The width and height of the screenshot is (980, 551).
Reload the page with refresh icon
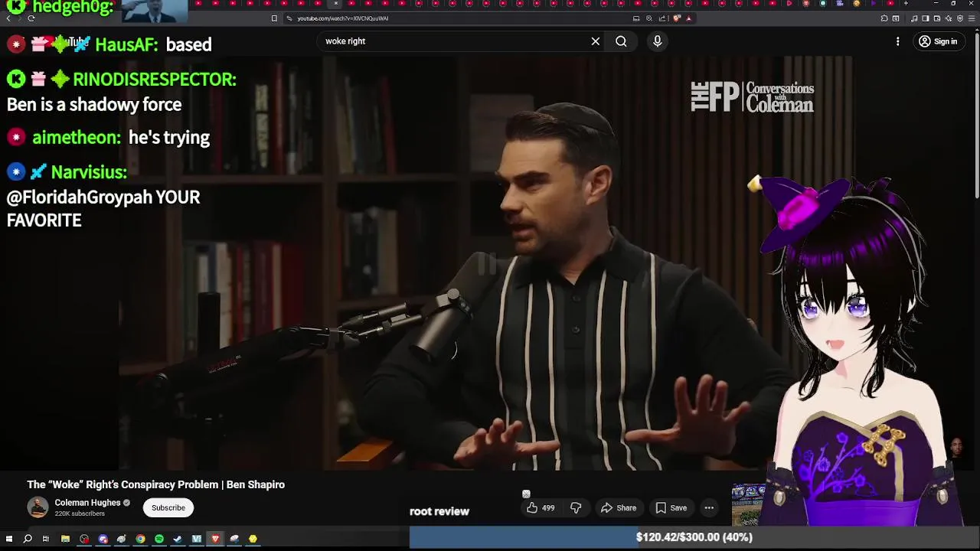point(31,18)
